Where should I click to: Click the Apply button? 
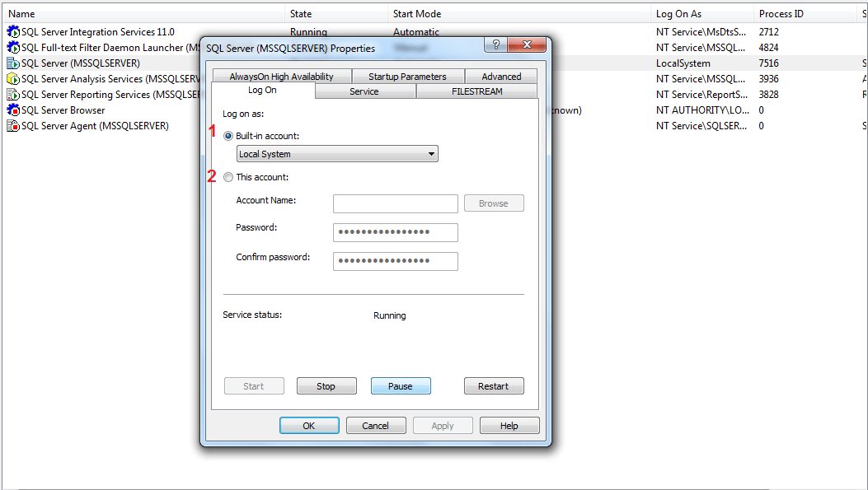coord(443,425)
